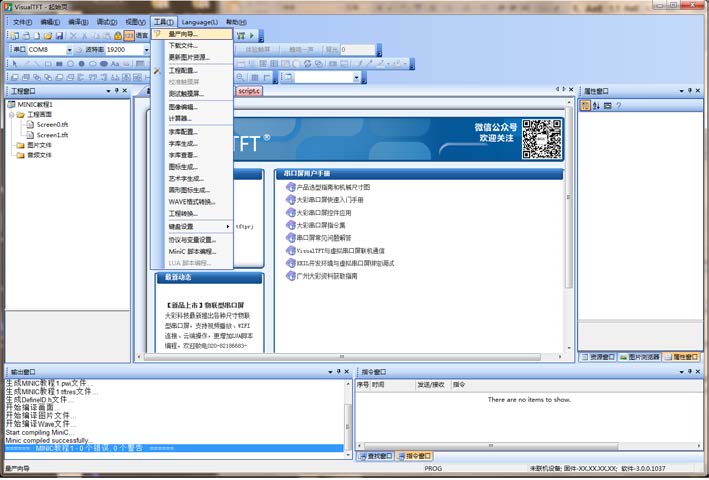Screen dimensions: 709x480
Task: Close the 工程窗口 panel
Action: click(x=125, y=91)
